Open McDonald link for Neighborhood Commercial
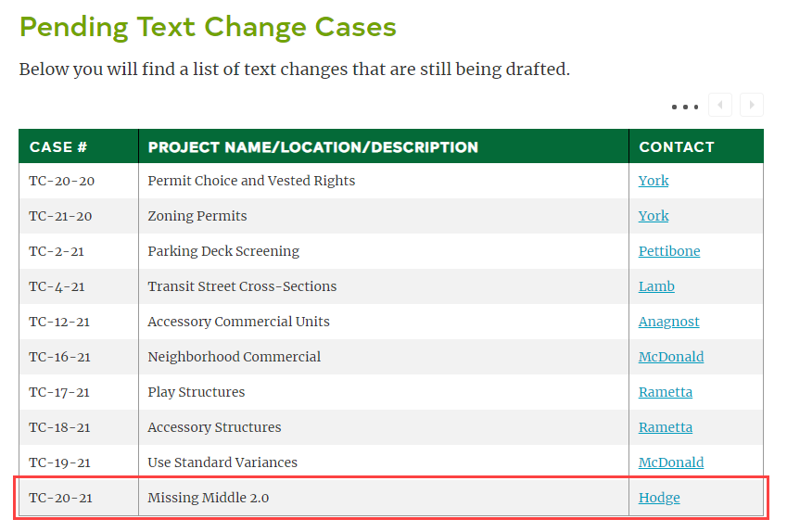 tap(671, 357)
